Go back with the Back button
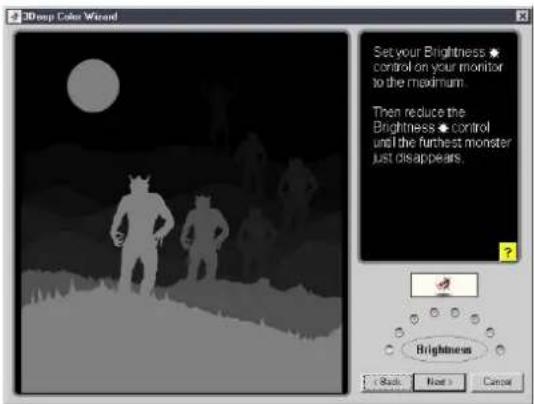Screen dimensions: 534x404 pyautogui.click(x=387, y=382)
